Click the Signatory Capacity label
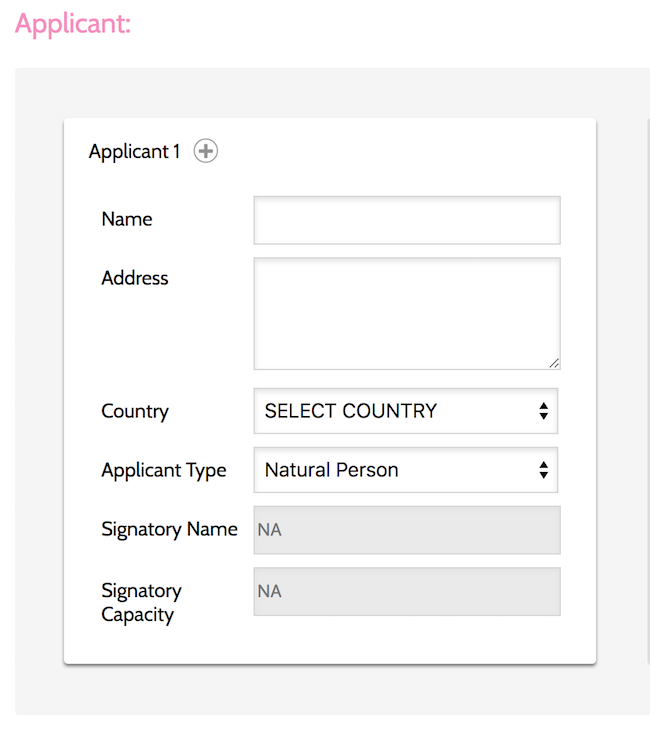Screen dimensions: 650x729 (x=141, y=603)
